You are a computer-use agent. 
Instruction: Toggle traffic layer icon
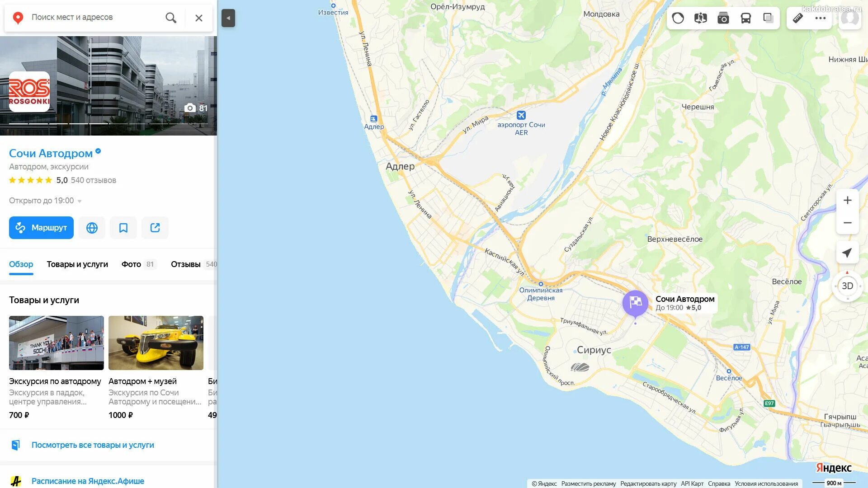pos(678,18)
